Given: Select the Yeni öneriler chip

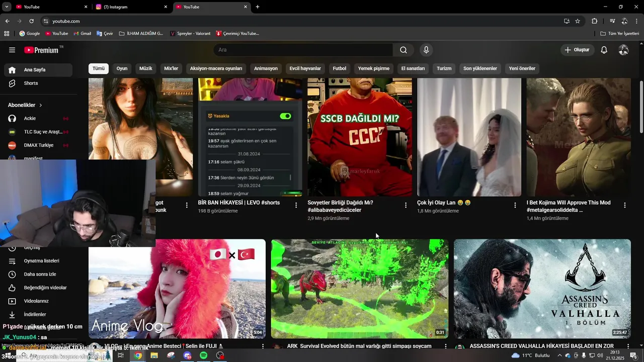Looking at the screenshot, I should (522, 68).
